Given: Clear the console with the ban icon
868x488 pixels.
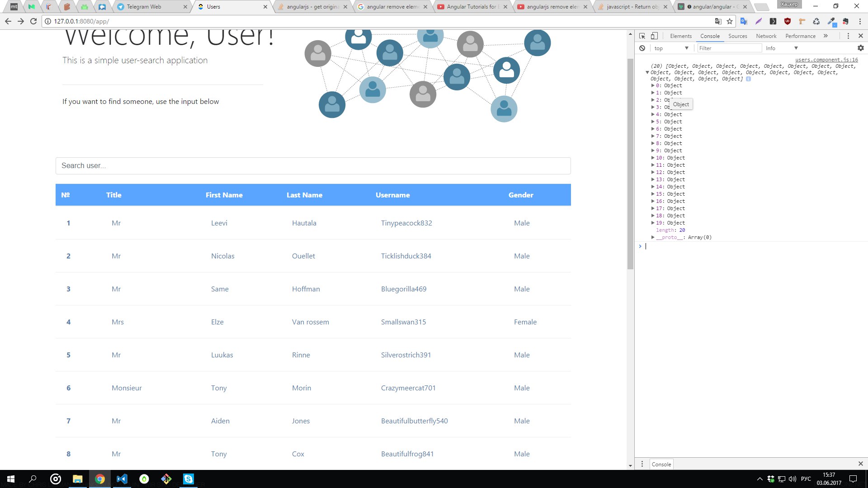Looking at the screenshot, I should point(642,48).
